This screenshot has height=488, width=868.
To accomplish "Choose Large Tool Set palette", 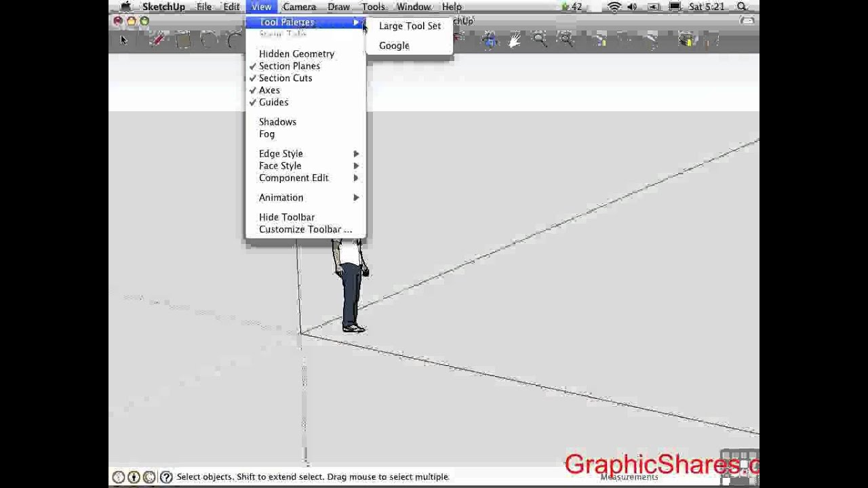I will click(x=410, y=26).
